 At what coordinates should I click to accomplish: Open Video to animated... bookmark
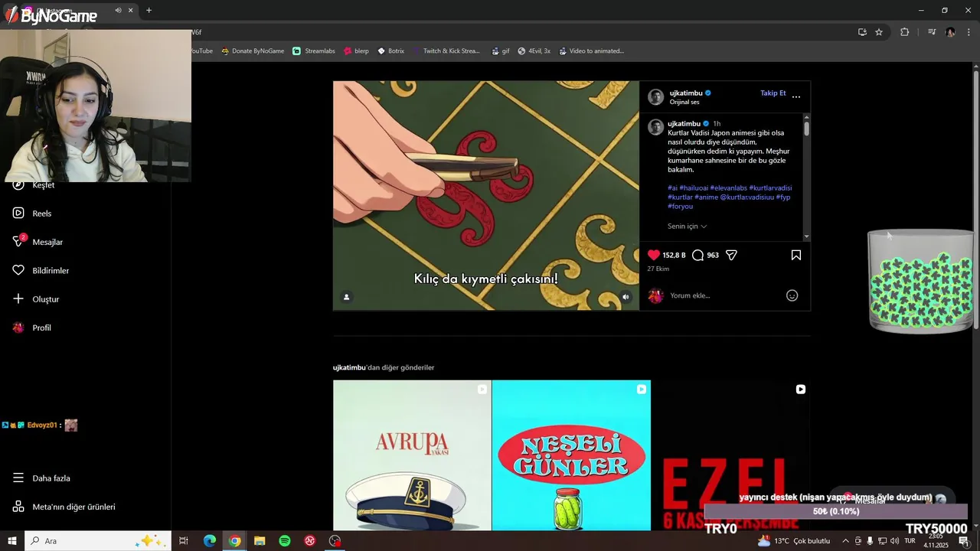[x=591, y=51]
